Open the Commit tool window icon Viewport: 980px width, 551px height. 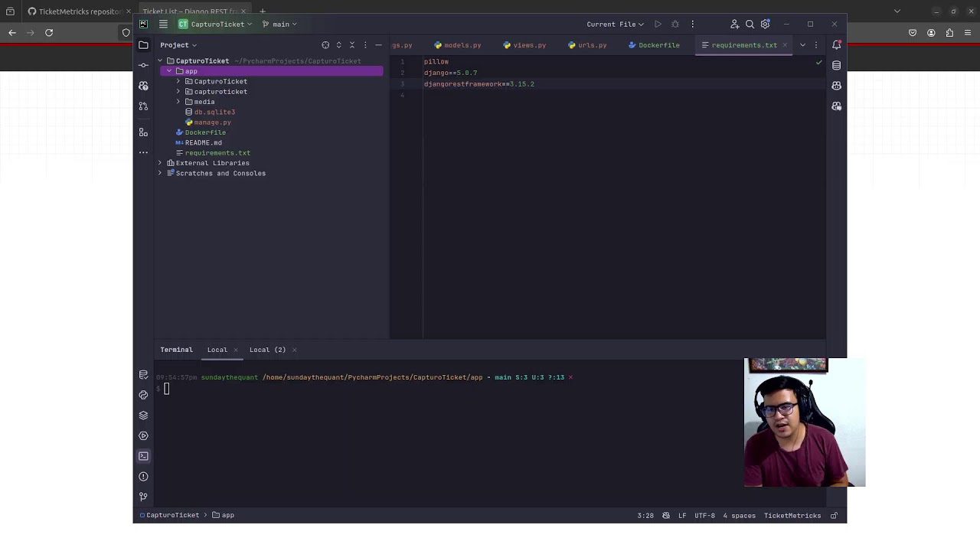coord(143,65)
